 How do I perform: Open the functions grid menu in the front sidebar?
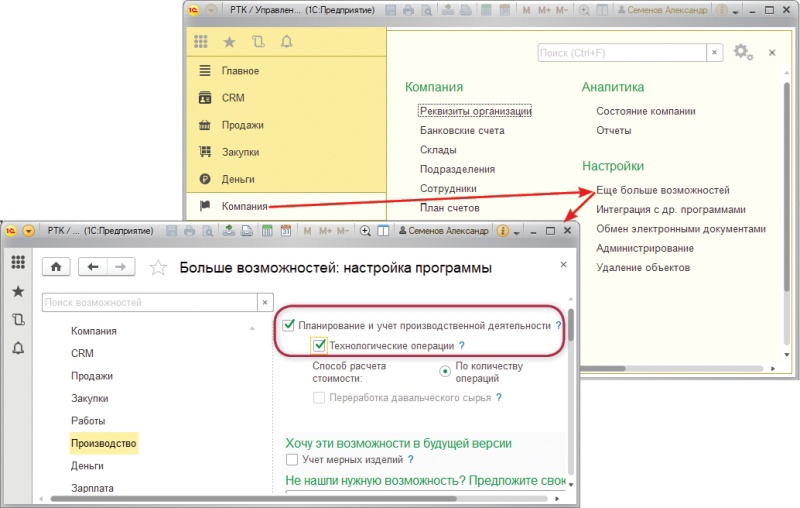18,262
